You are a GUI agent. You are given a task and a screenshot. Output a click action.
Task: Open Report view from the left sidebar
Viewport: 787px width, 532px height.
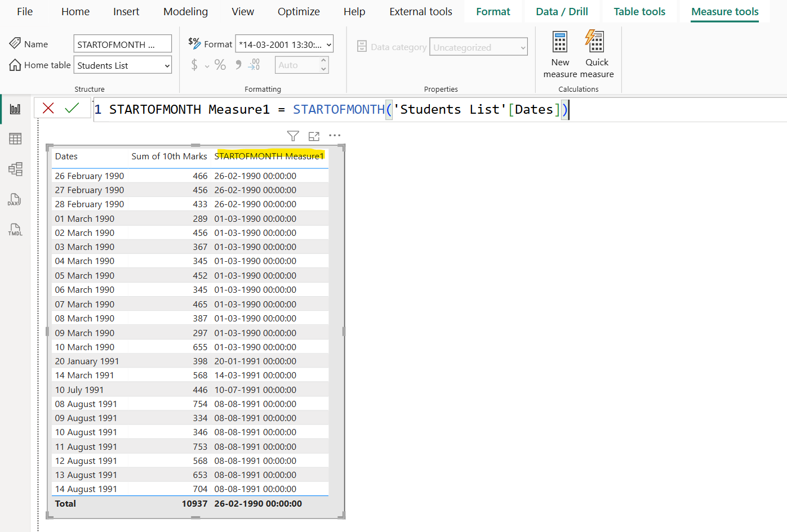click(x=15, y=108)
